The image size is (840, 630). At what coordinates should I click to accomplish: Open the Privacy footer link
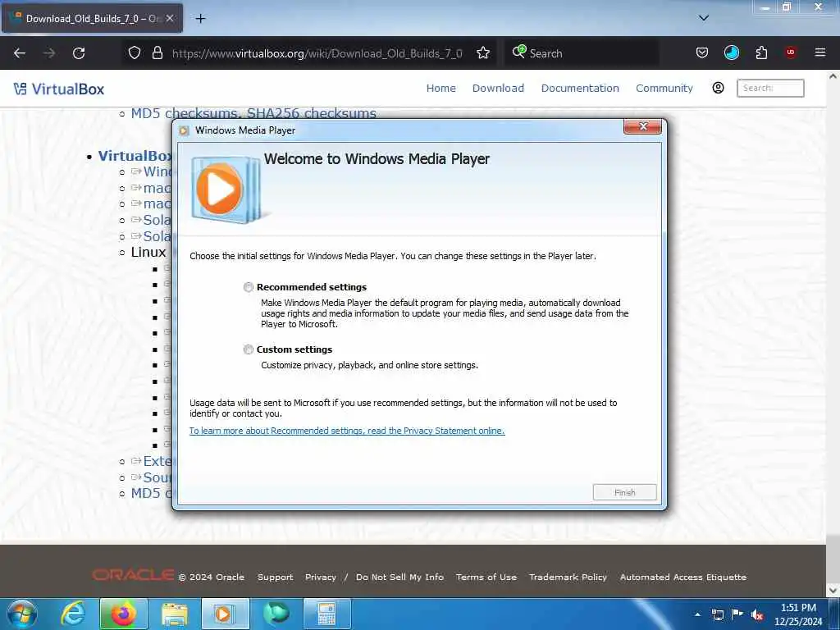point(321,577)
